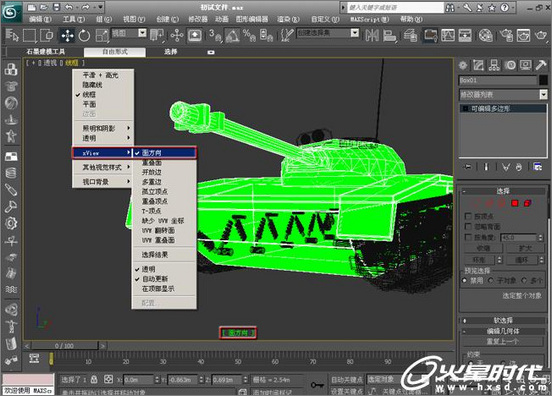Click the object color swatch beside Box01
Screen dimensions: 552x396
coord(543,80)
